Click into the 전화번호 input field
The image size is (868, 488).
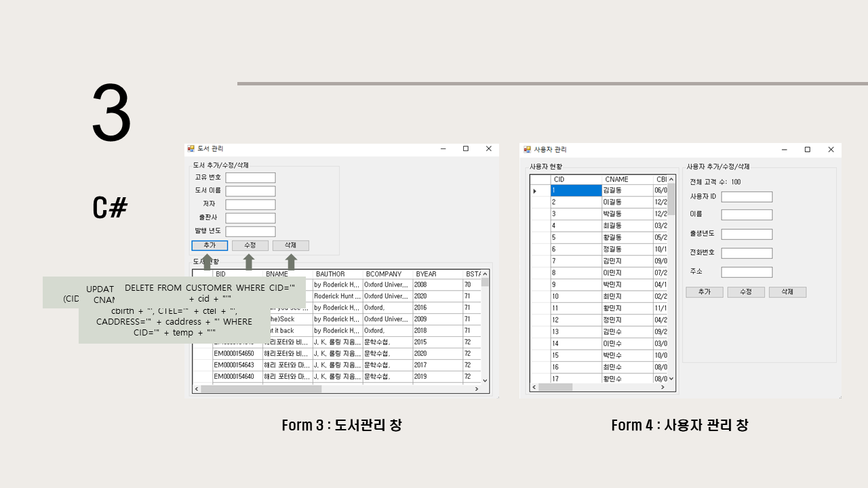747,253
